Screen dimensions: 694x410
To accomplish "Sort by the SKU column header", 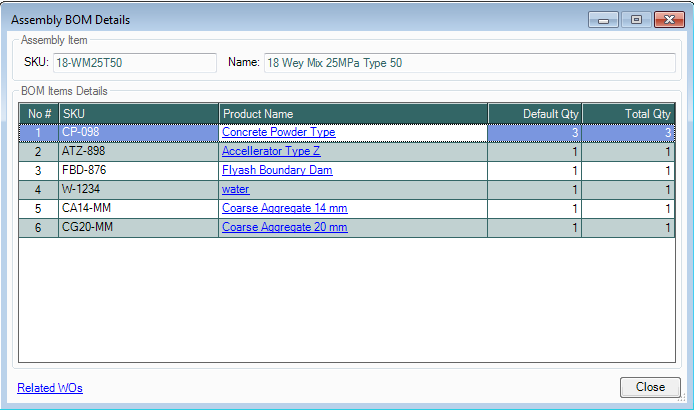I will [x=138, y=114].
